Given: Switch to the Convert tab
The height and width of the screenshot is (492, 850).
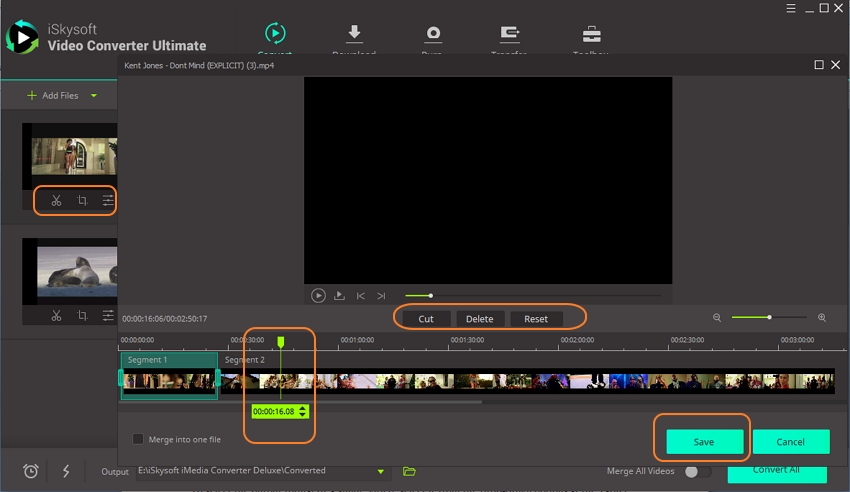Looking at the screenshot, I should [274, 37].
